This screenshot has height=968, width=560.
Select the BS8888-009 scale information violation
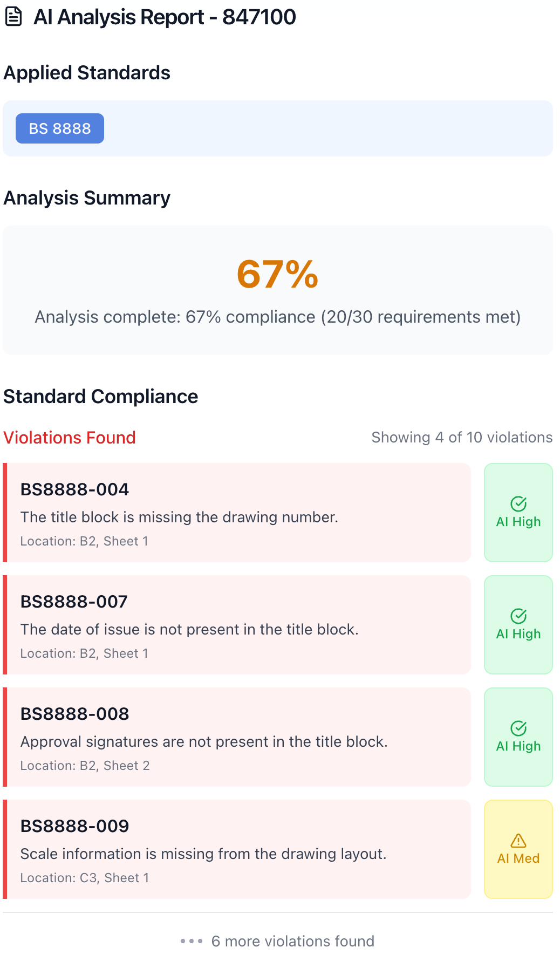tap(237, 849)
